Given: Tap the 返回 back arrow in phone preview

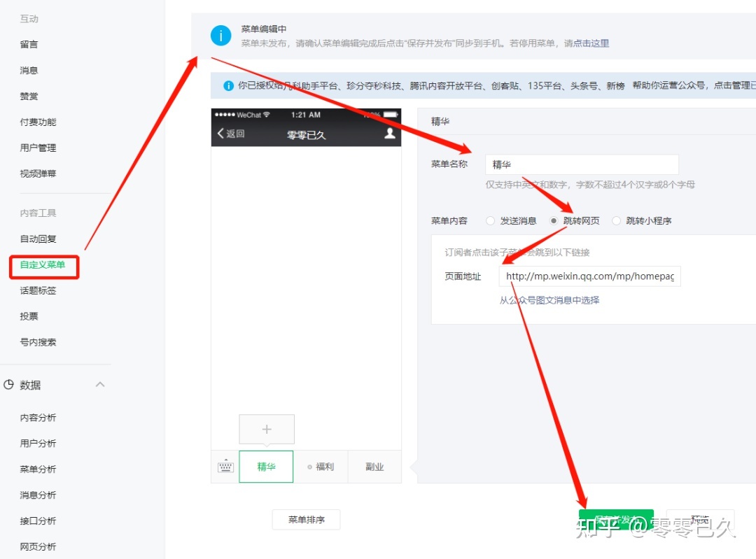Looking at the screenshot, I should click(x=231, y=134).
